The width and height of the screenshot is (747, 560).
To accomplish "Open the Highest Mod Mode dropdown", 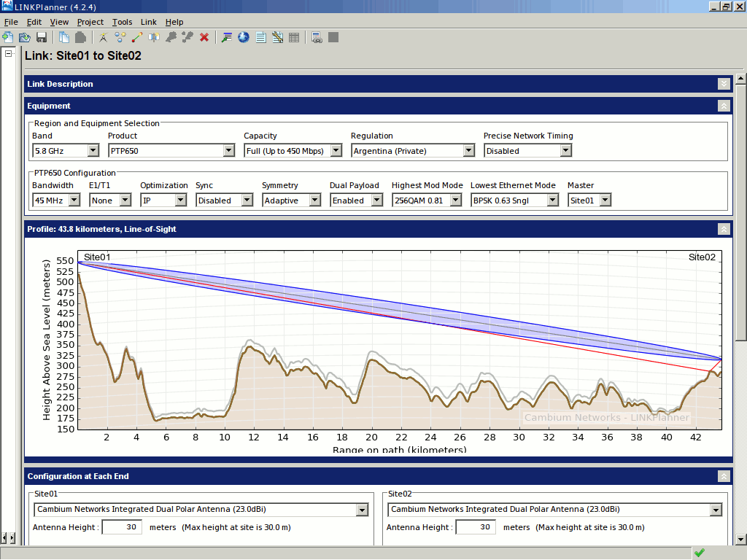I will [x=456, y=201].
